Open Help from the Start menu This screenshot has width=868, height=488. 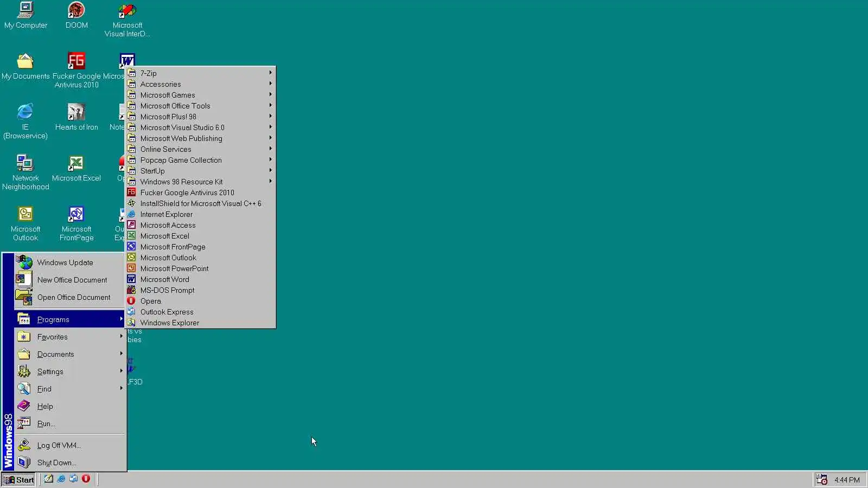pyautogui.click(x=70, y=406)
